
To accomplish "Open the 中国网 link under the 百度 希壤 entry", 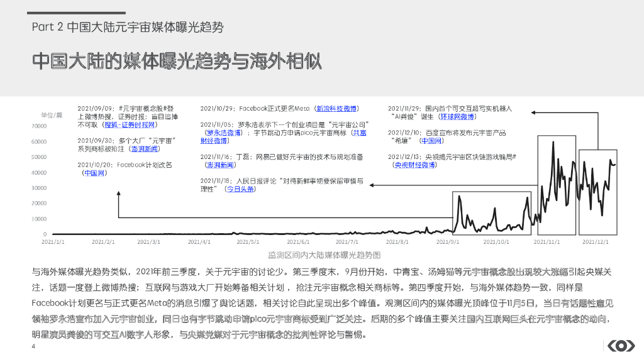I will (431, 141).
